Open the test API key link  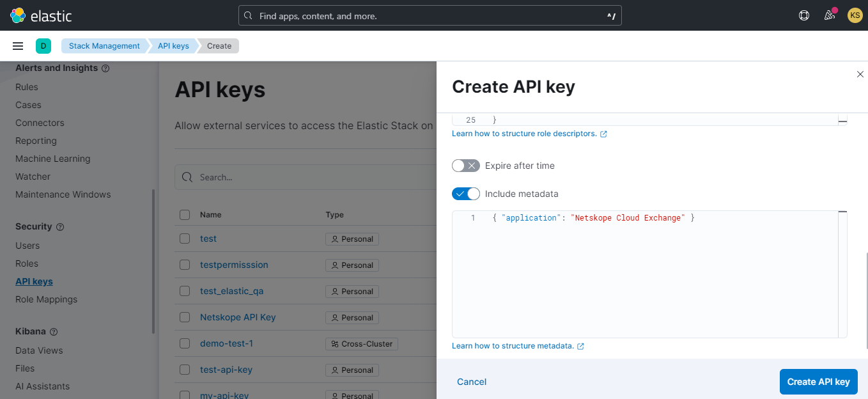[x=208, y=239]
